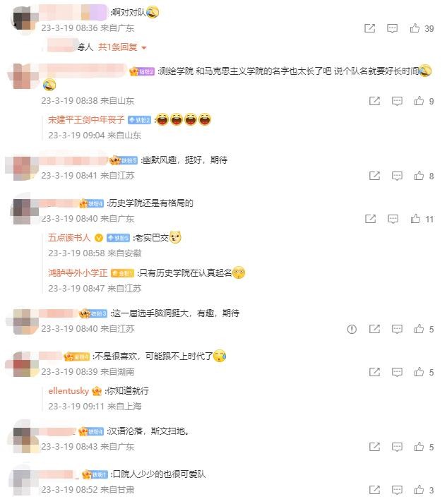
Task: Open 五点读书人 user profile
Action: coord(69,238)
